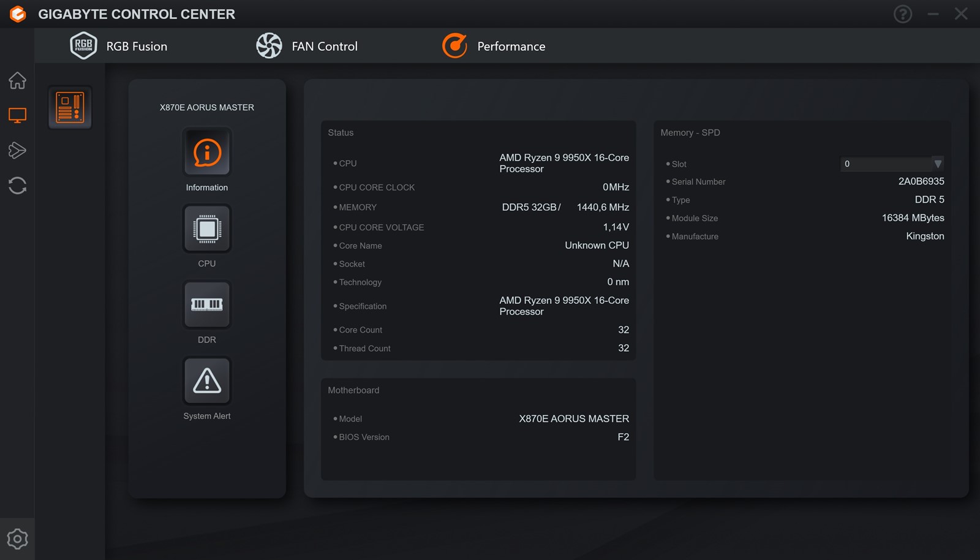The image size is (980, 560).
Task: Click the Core Count label
Action: pyautogui.click(x=361, y=330)
